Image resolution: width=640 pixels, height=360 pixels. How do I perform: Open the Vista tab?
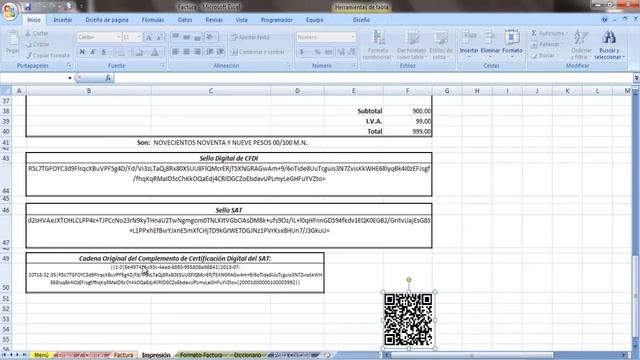point(242,20)
